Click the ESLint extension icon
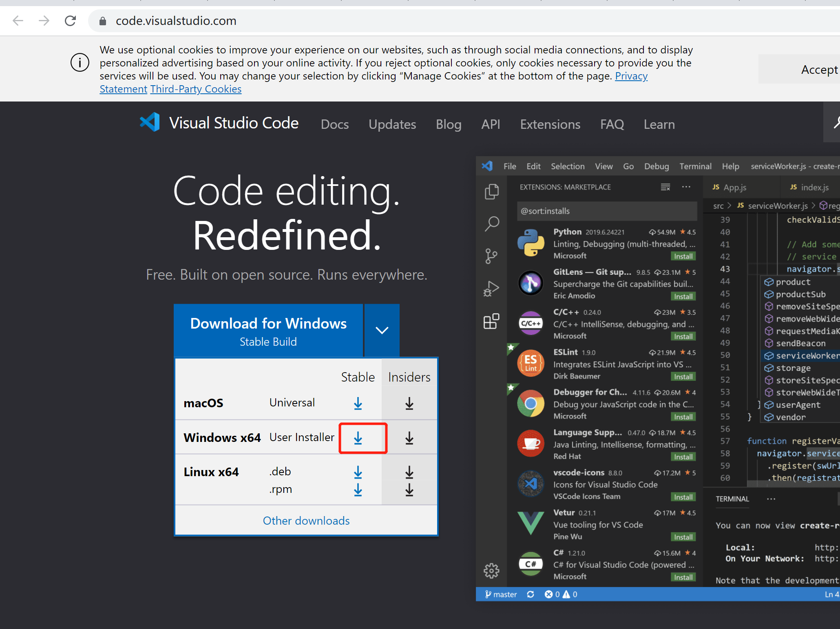 point(531,363)
